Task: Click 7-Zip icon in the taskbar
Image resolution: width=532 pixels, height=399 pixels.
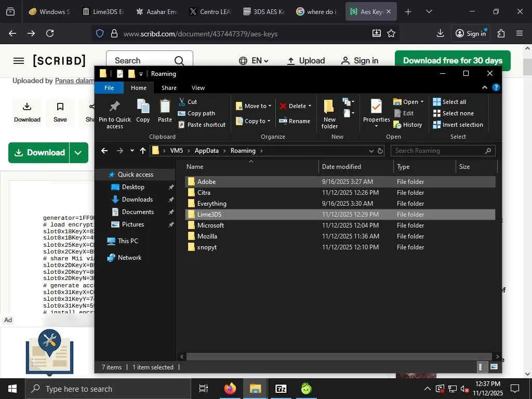Action: point(281,389)
